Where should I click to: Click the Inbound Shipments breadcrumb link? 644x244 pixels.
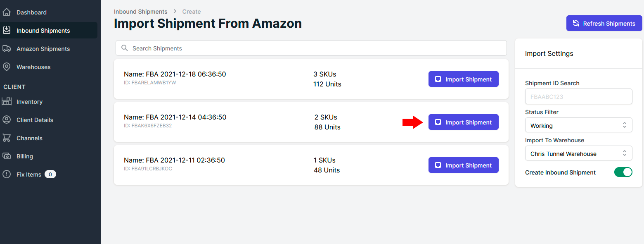tap(141, 12)
